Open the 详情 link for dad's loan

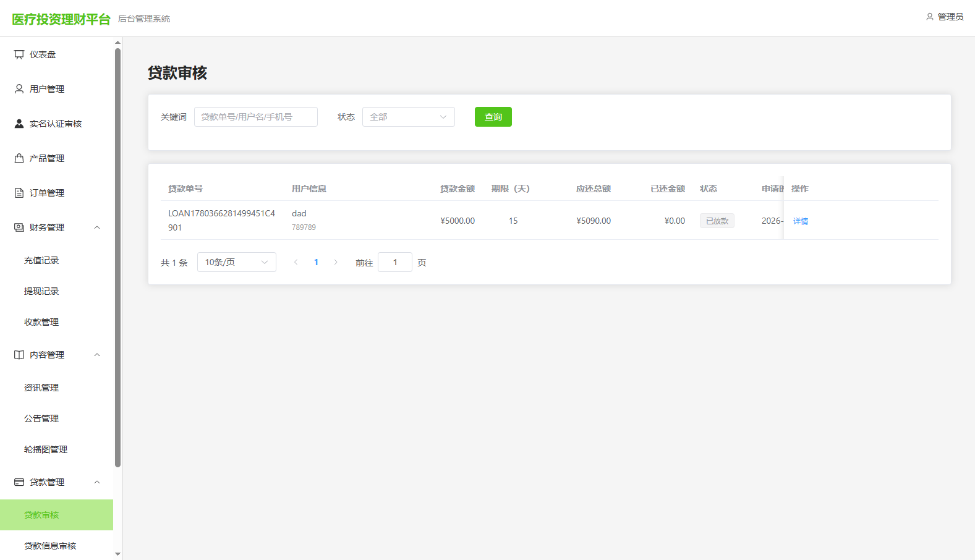801,221
